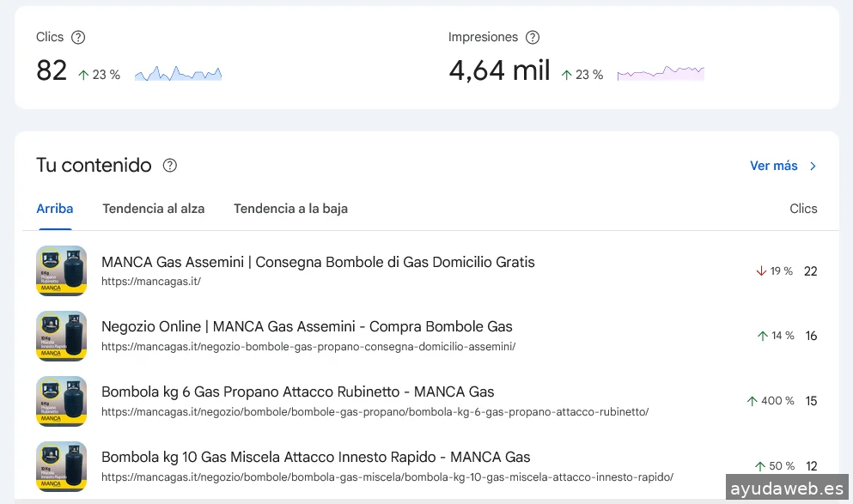
Task: Select the Arriba tab
Action: (x=55, y=209)
